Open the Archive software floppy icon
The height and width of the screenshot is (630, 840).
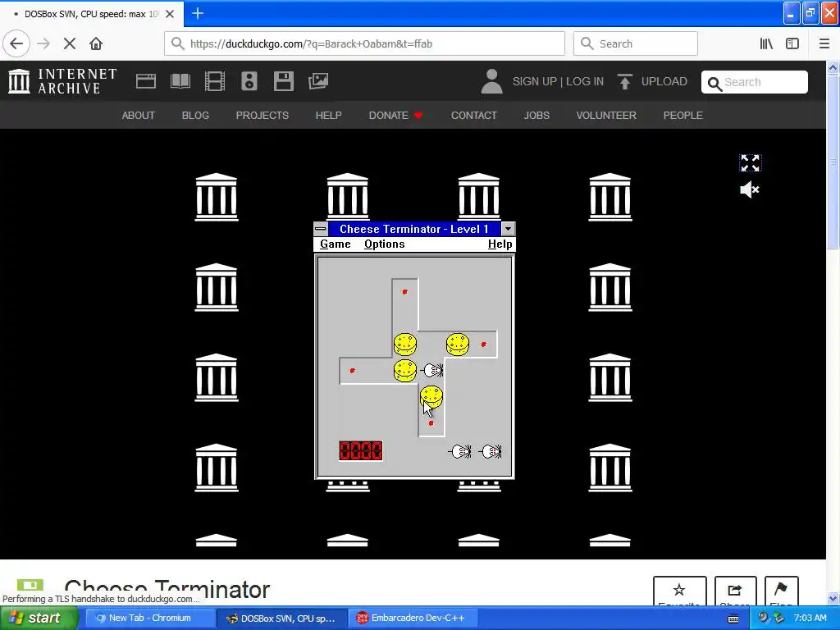(283, 81)
